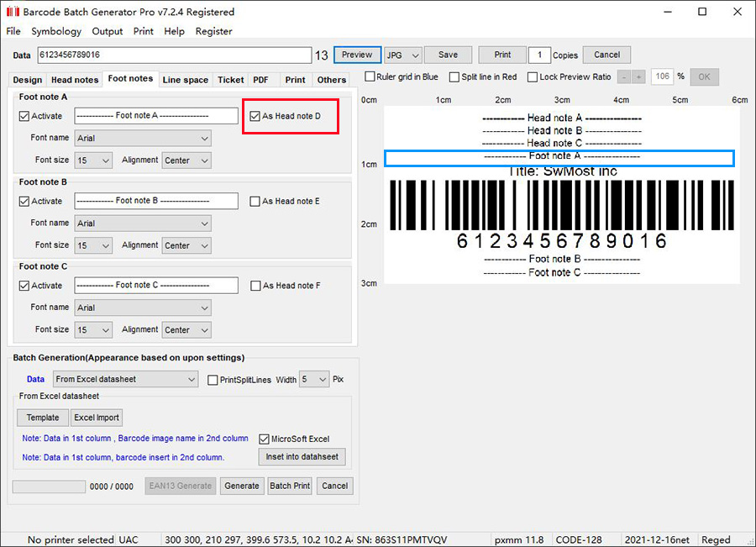Screen dimensions: 756x547
Task: Click the Excel Import button
Action: (97, 418)
